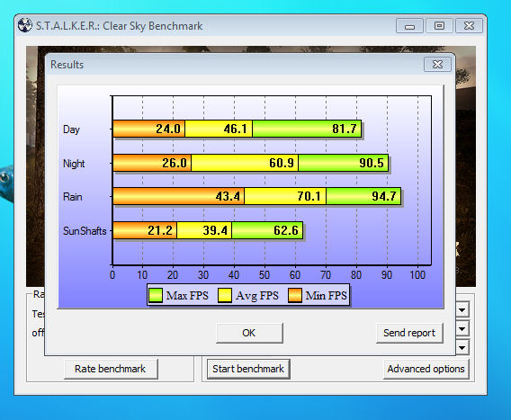Expand the middle dropdown arrow behind dialog
The width and height of the screenshot is (511, 420).
[x=462, y=329]
